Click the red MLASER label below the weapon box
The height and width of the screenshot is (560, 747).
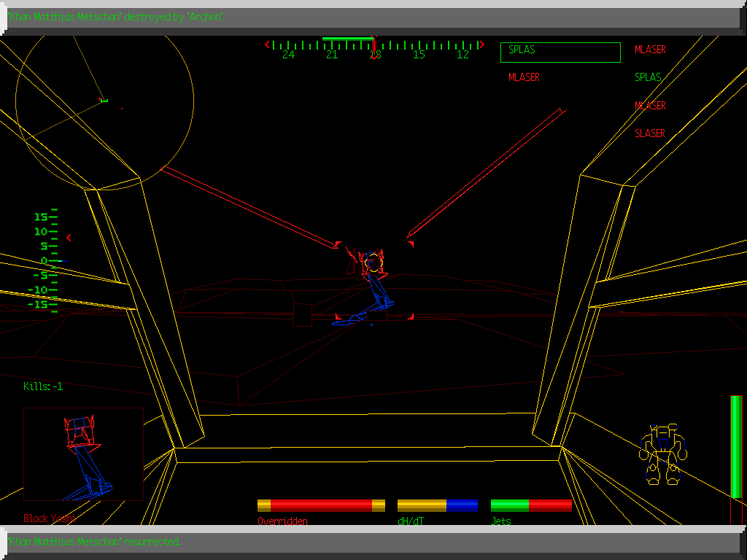pyautogui.click(x=523, y=77)
